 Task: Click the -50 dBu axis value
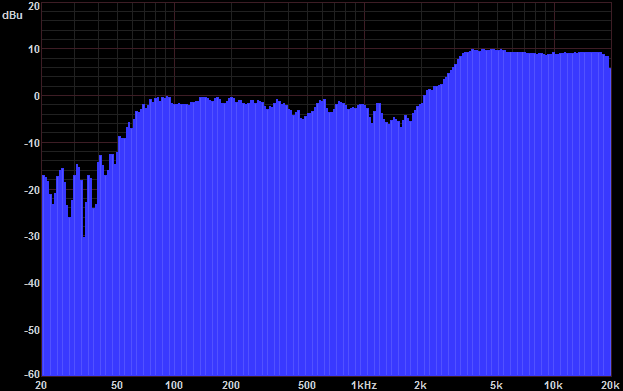(32, 330)
